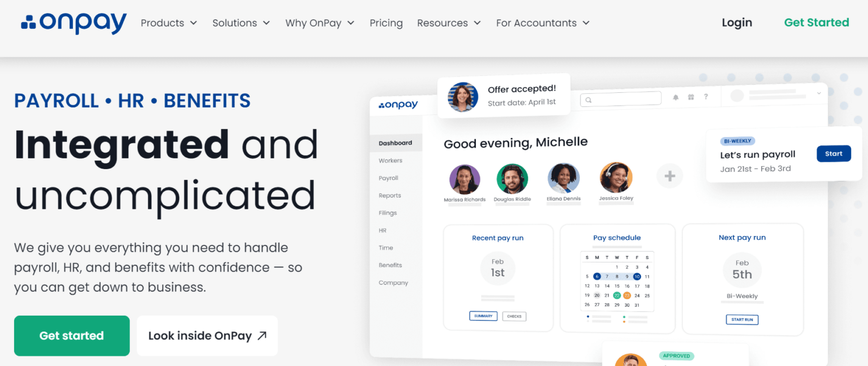Click START RUN in Next pay run card
Image resolution: width=868 pixels, height=366 pixels.
(742, 320)
